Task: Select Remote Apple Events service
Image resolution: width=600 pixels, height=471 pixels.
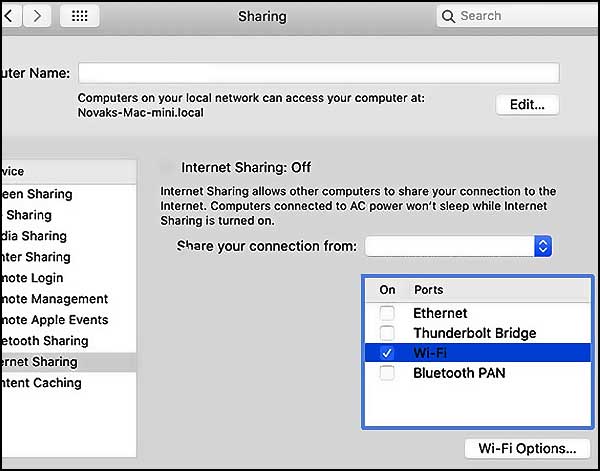Action: pyautogui.click(x=68, y=320)
